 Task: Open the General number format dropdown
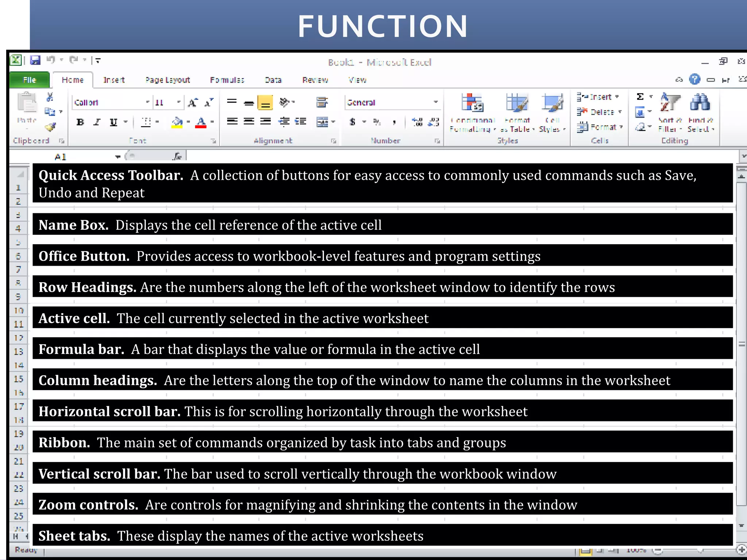[436, 102]
